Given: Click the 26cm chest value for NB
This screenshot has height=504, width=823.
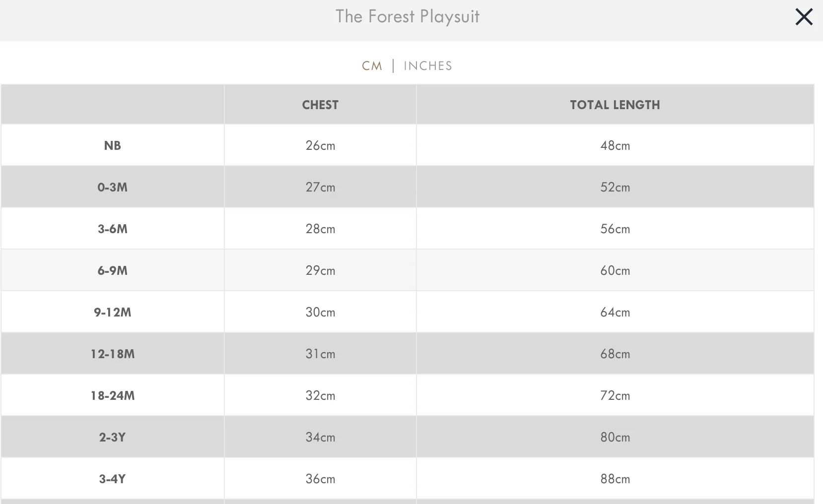Looking at the screenshot, I should coord(320,145).
